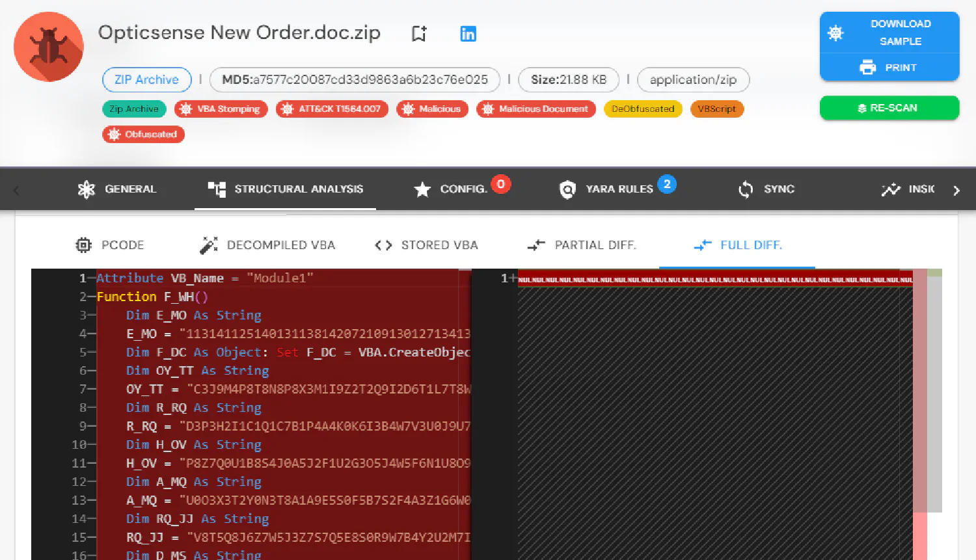
Task: Re-scan the Opticsense file
Action: tap(889, 108)
